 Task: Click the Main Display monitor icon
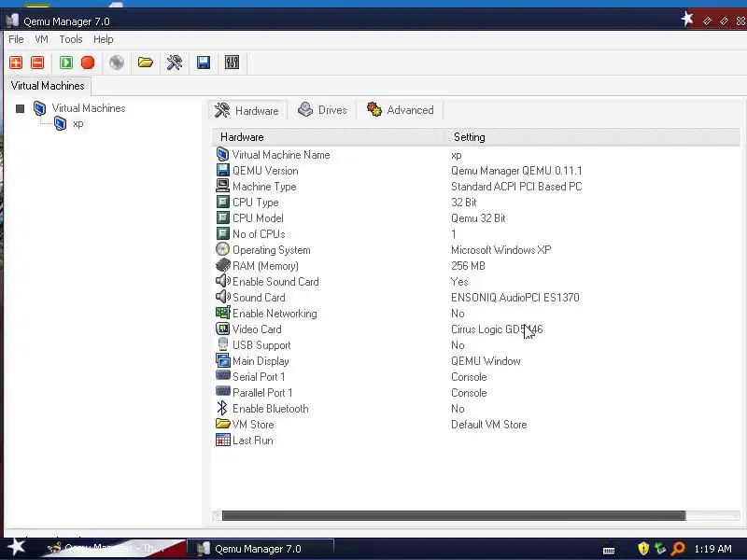(x=222, y=360)
